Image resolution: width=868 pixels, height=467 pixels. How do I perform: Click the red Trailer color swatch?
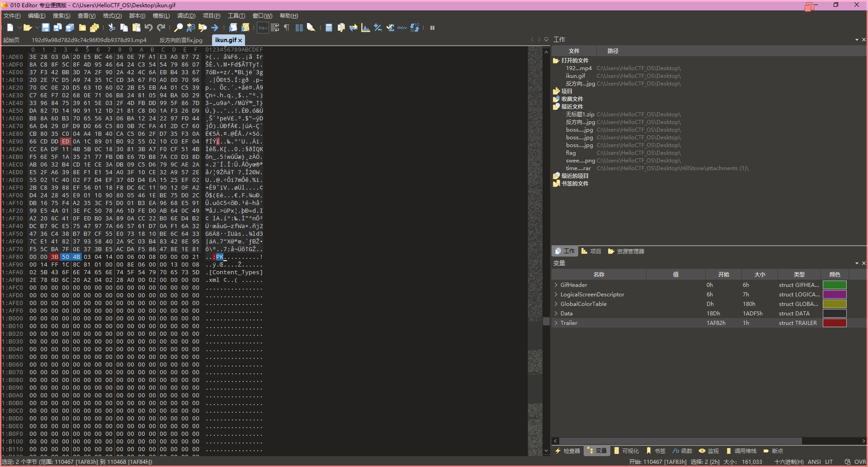tap(834, 323)
